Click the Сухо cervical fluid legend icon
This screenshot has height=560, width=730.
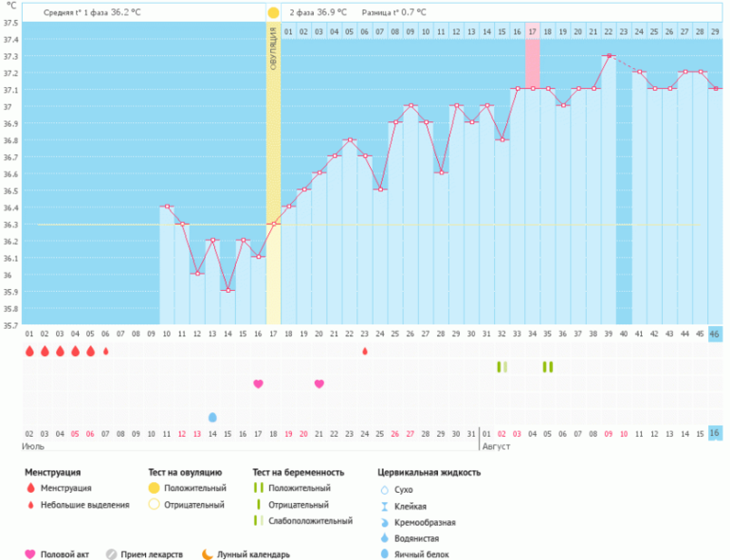(x=384, y=490)
